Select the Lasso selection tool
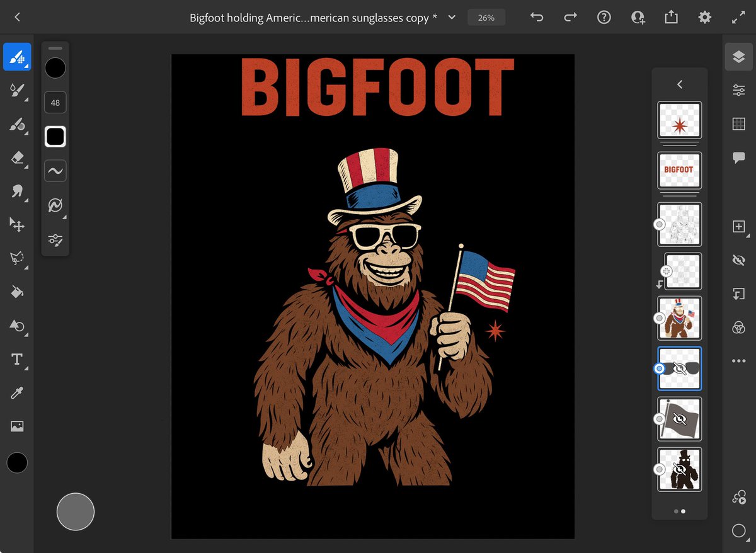Image resolution: width=756 pixels, height=553 pixels. pyautogui.click(x=17, y=258)
